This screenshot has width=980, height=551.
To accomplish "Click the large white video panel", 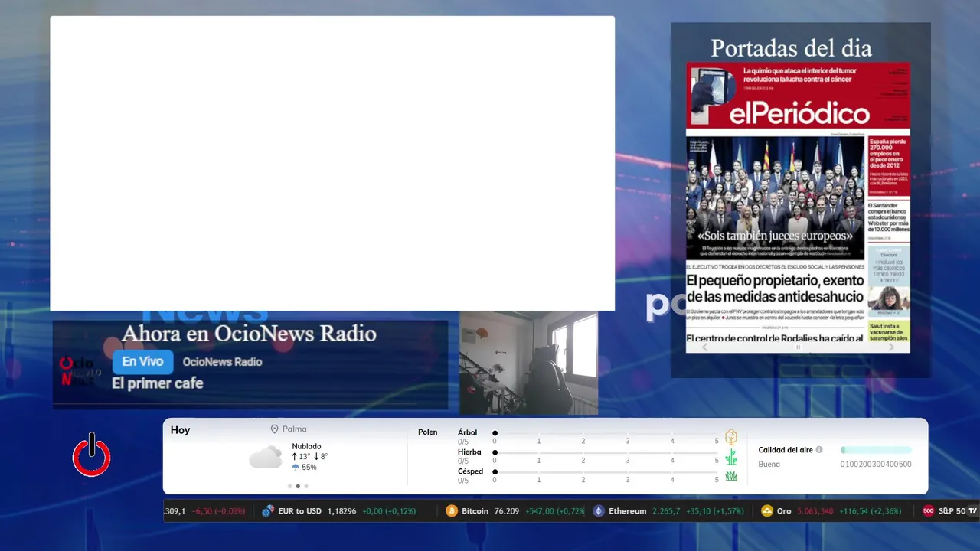I will pyautogui.click(x=332, y=163).
